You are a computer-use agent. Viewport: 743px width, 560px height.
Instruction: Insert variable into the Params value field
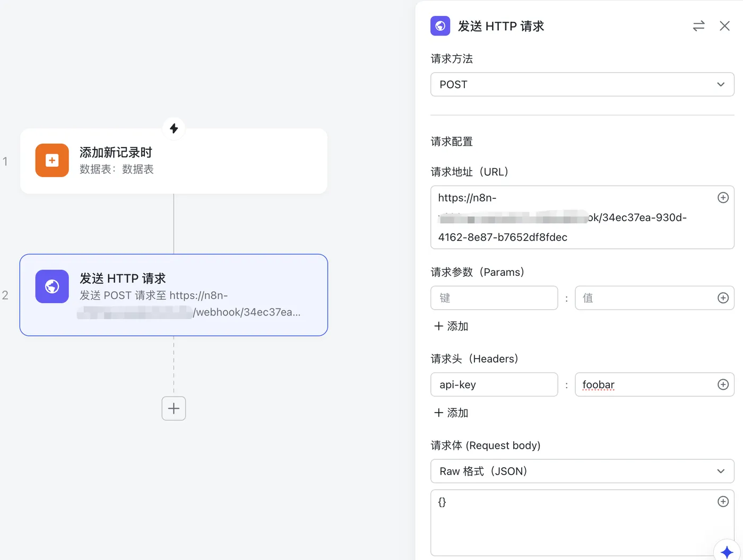tap(723, 298)
